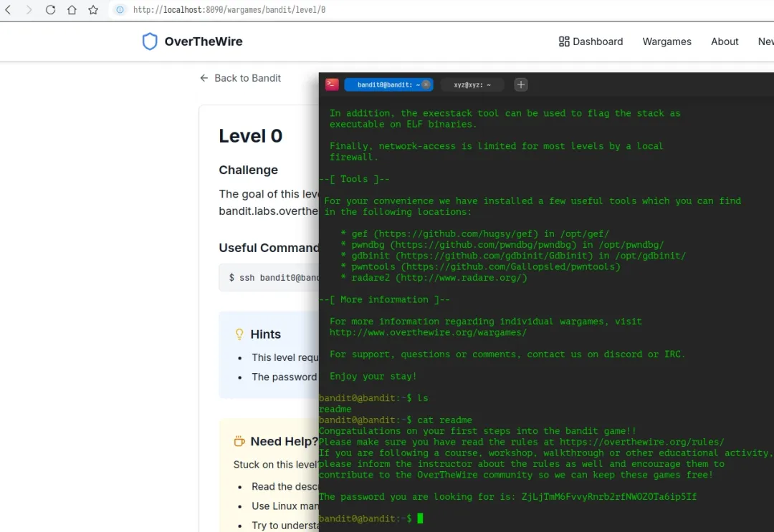View site information icon in address bar
This screenshot has width=774, height=532.
pos(120,10)
